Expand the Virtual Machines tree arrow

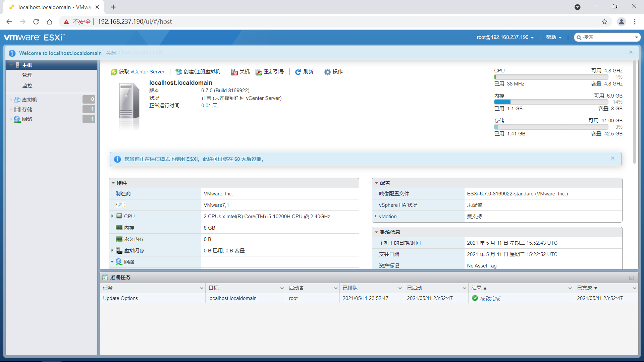coord(11,100)
